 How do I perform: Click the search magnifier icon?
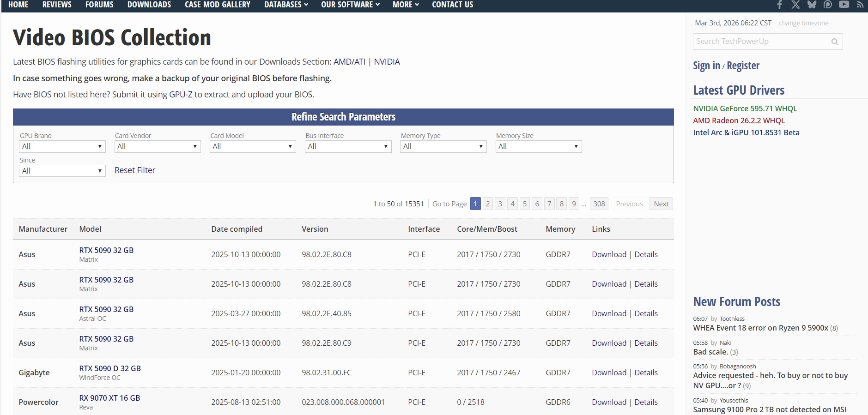click(834, 42)
